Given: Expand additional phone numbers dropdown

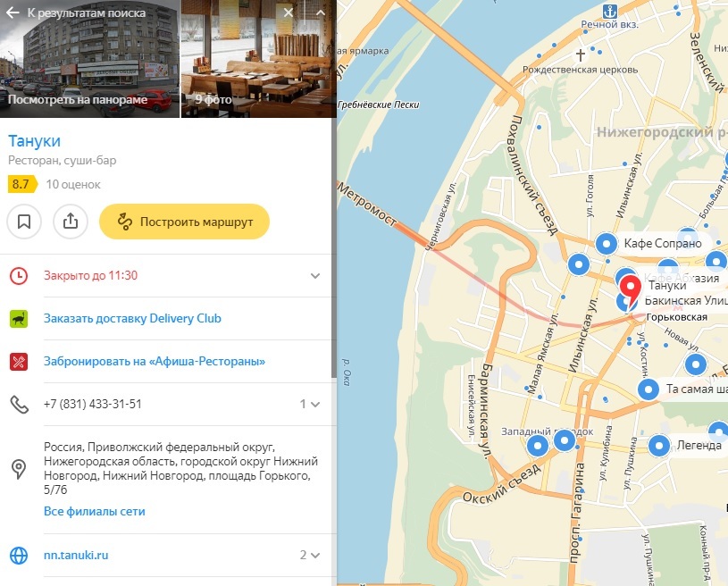Looking at the screenshot, I should (x=310, y=404).
